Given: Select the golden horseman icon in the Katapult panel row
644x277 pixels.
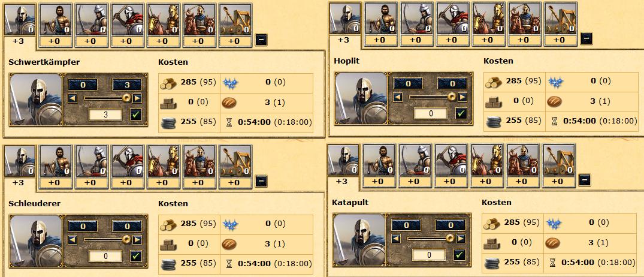Looking at the screenshot, I should coord(486,159).
